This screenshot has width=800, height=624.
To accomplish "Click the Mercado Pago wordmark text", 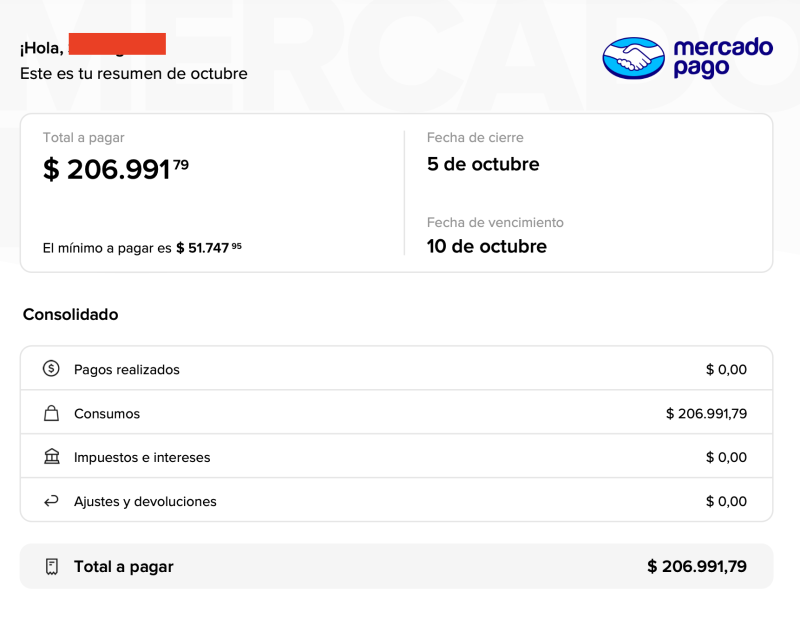I will [x=722, y=57].
